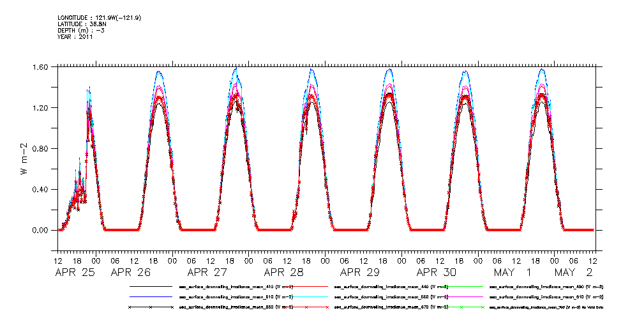
Task: Click the red x-marked legend line sample
Action: 306,307
